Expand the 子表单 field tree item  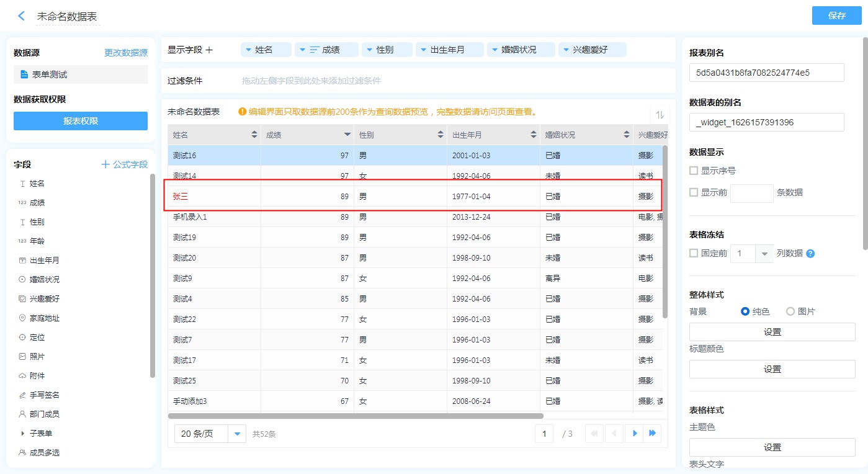coord(23,433)
